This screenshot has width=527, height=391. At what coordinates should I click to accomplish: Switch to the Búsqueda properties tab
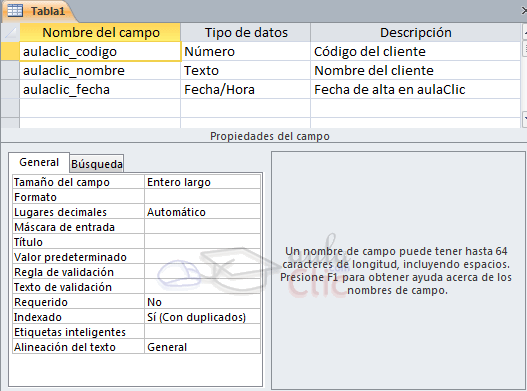coord(97,164)
